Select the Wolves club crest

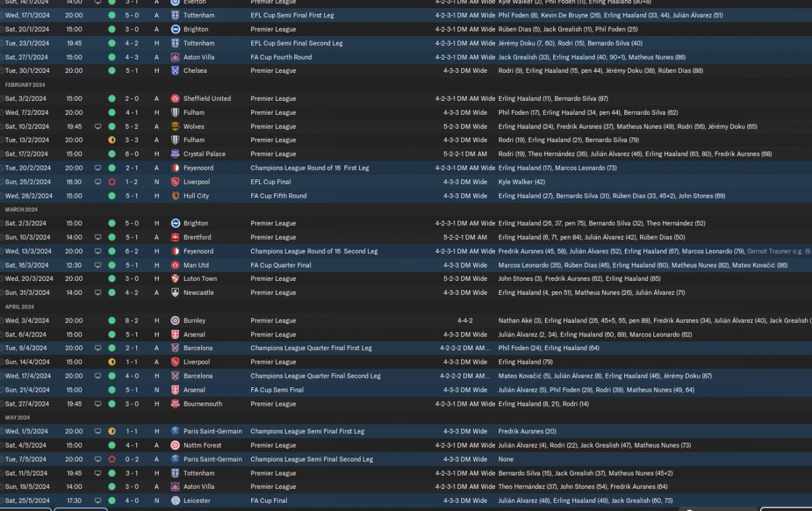tap(175, 126)
